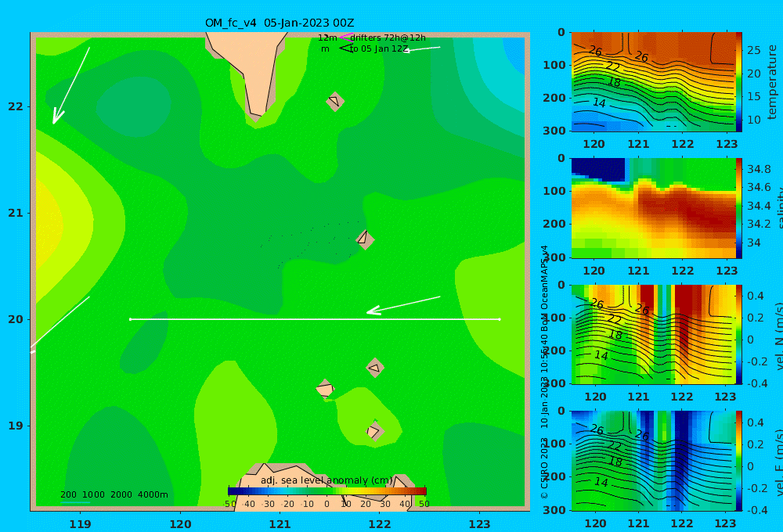
Task: Select the 'to 05 Jan 12Z' legend text
Action: click(x=379, y=49)
